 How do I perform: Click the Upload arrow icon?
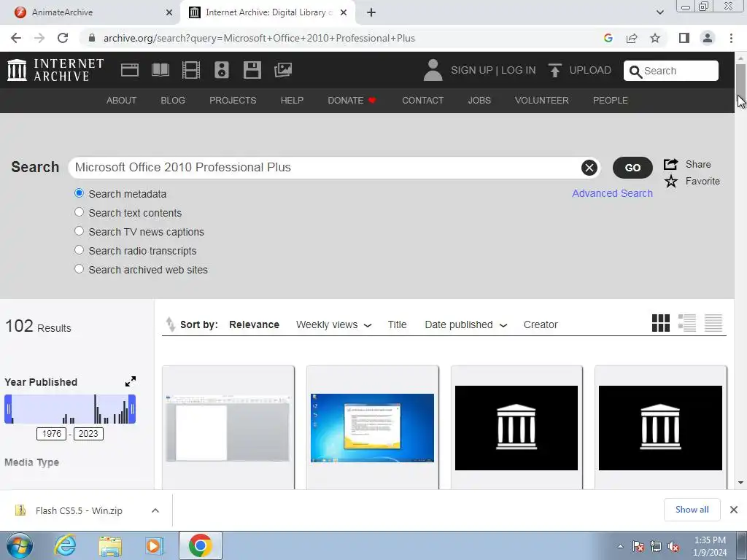554,70
